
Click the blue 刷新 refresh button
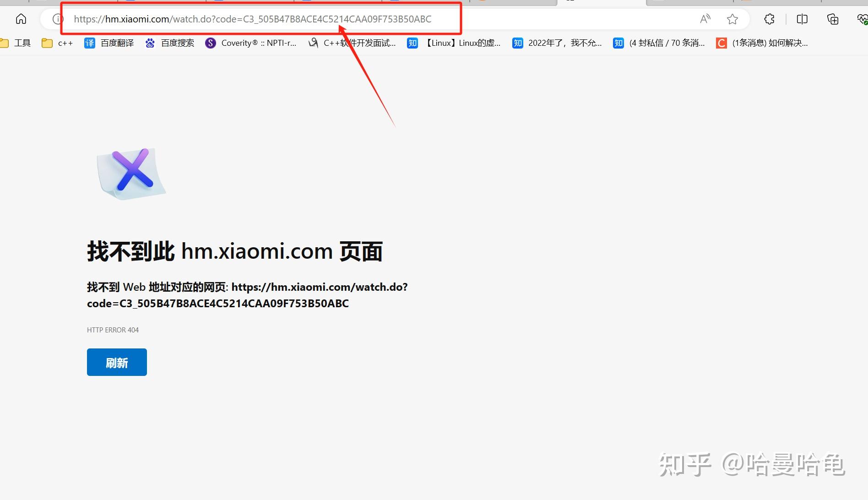(117, 362)
